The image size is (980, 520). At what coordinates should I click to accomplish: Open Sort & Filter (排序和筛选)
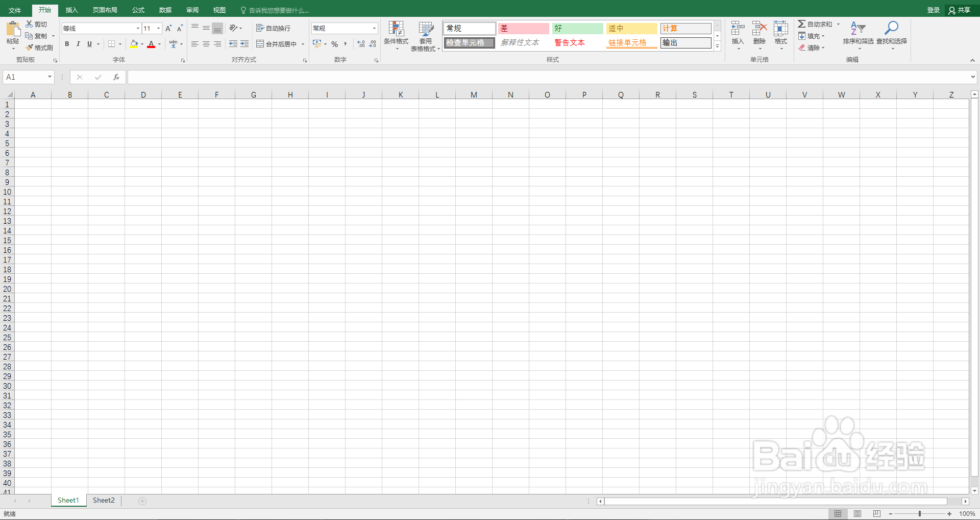click(x=858, y=36)
